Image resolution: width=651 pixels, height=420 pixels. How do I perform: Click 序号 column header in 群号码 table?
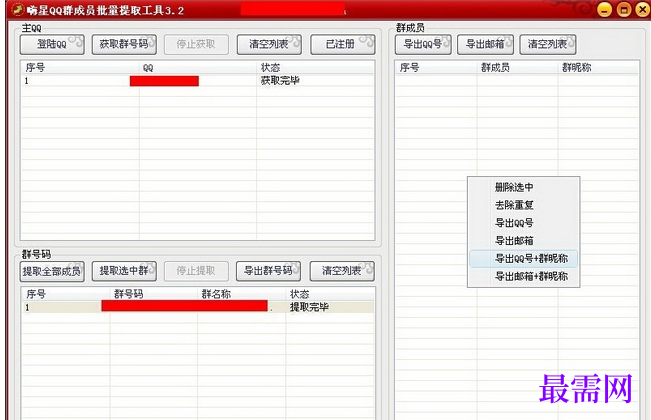click(x=66, y=294)
